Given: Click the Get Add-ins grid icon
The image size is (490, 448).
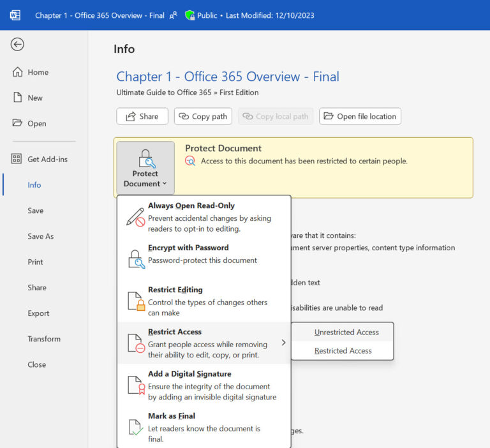Looking at the screenshot, I should pyautogui.click(x=17, y=159).
